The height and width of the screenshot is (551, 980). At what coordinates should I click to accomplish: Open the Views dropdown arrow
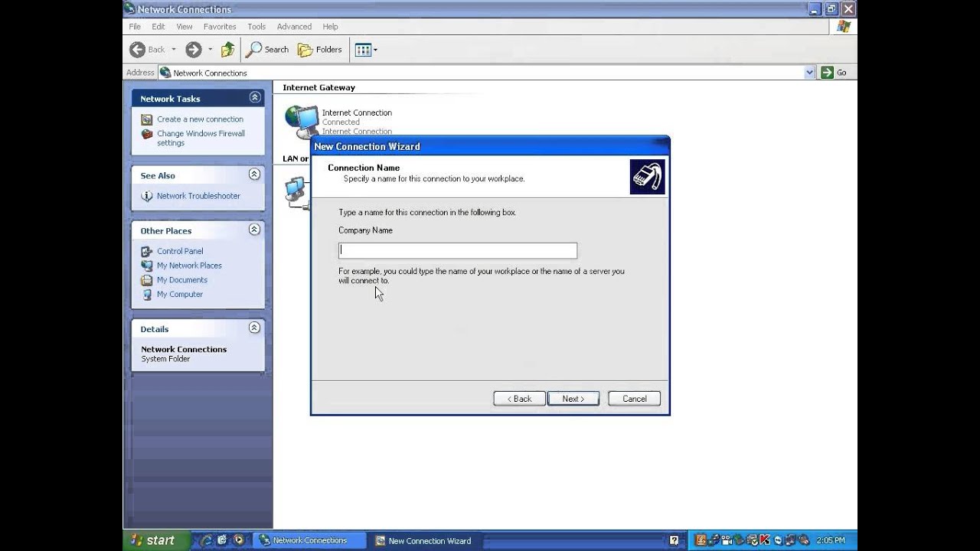pyautogui.click(x=375, y=50)
